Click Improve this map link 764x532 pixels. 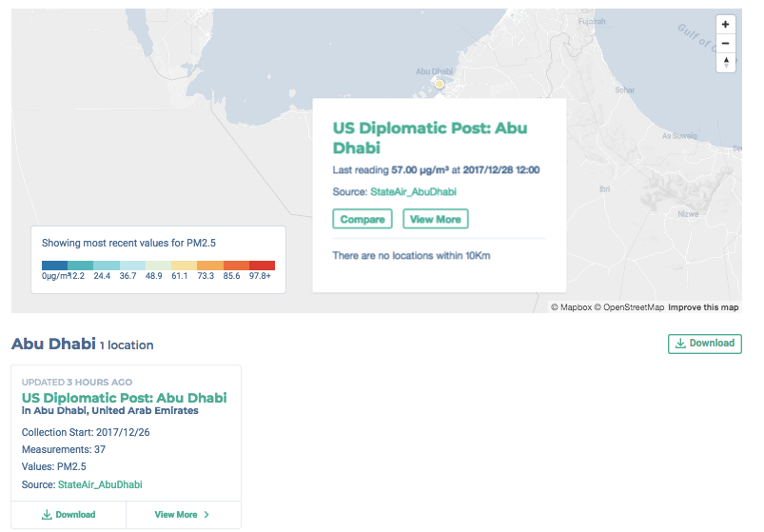coord(703,307)
